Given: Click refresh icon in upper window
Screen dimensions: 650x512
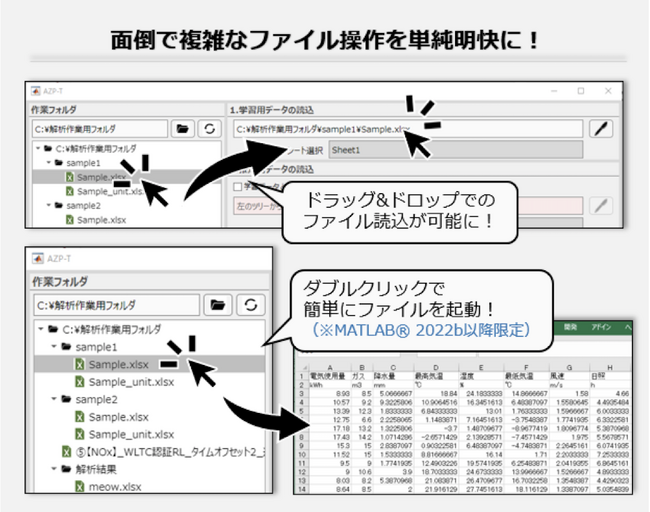Looking at the screenshot, I should coord(209,129).
